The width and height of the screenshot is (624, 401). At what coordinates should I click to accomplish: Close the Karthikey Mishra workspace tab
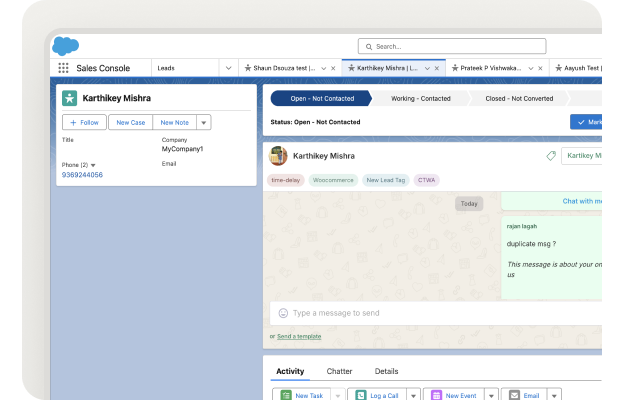tap(439, 68)
